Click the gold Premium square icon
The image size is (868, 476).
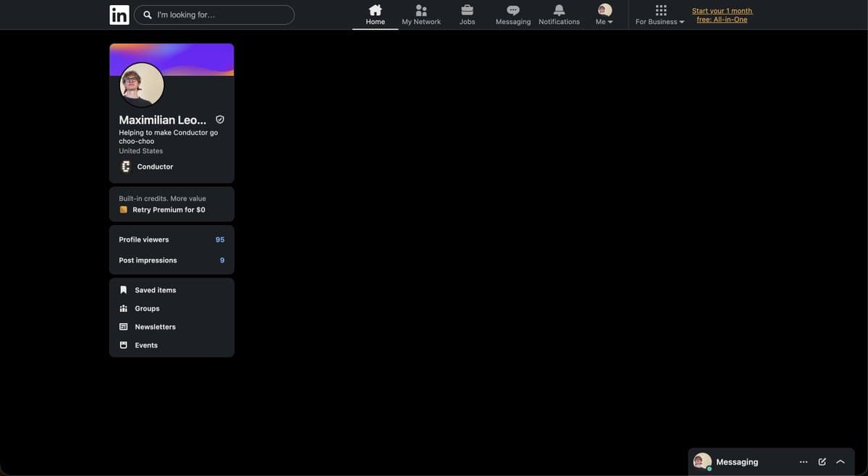click(x=124, y=210)
